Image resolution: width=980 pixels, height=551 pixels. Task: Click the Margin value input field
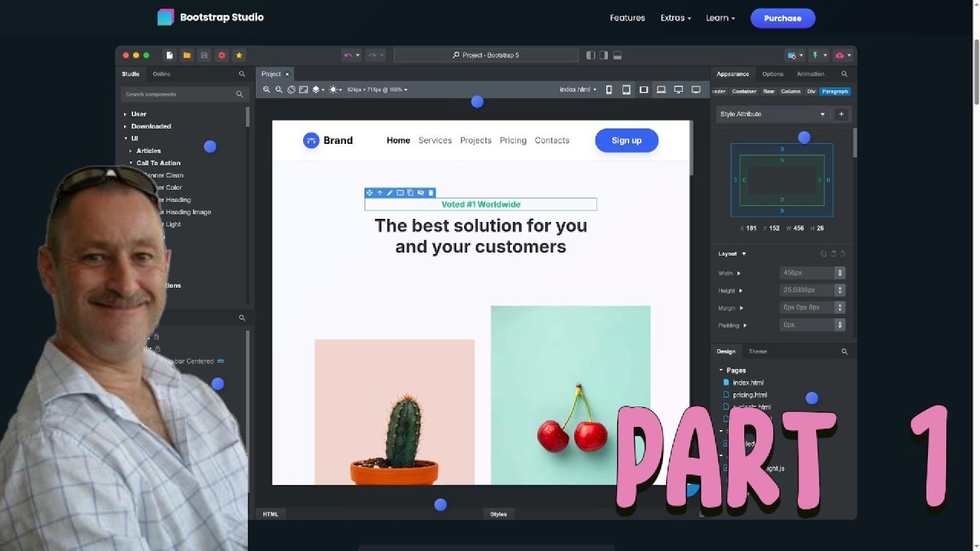[x=808, y=308]
